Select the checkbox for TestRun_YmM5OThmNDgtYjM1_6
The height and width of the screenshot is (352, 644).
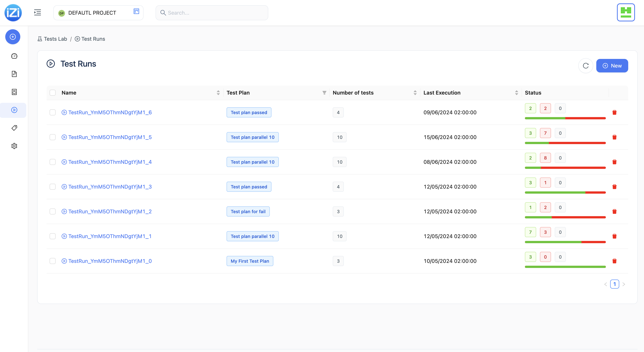[52, 112]
